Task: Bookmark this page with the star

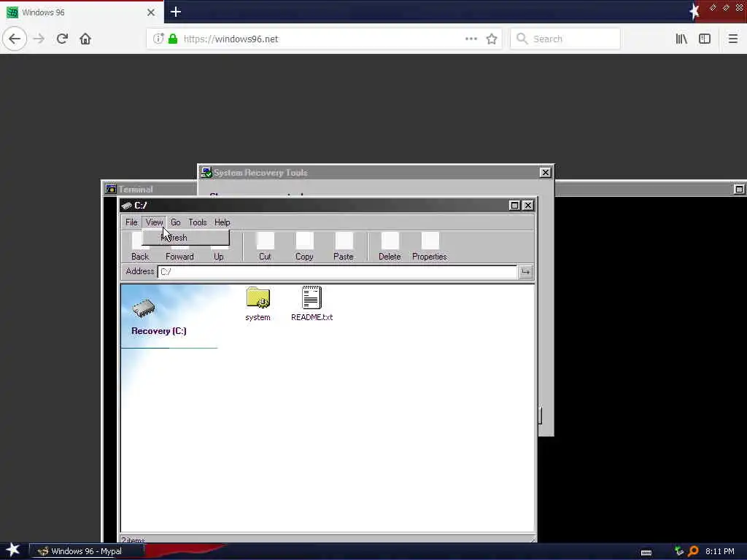Action: click(492, 39)
